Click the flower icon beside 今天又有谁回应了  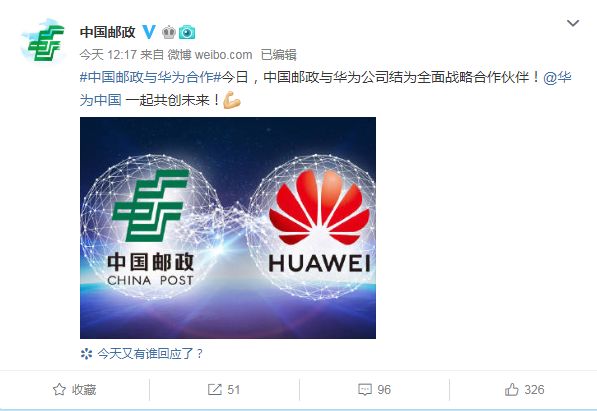(86, 354)
